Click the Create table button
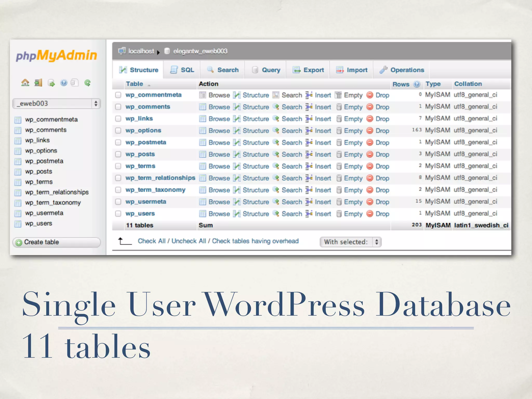Viewport: 532px width, 399px height. pos(56,242)
